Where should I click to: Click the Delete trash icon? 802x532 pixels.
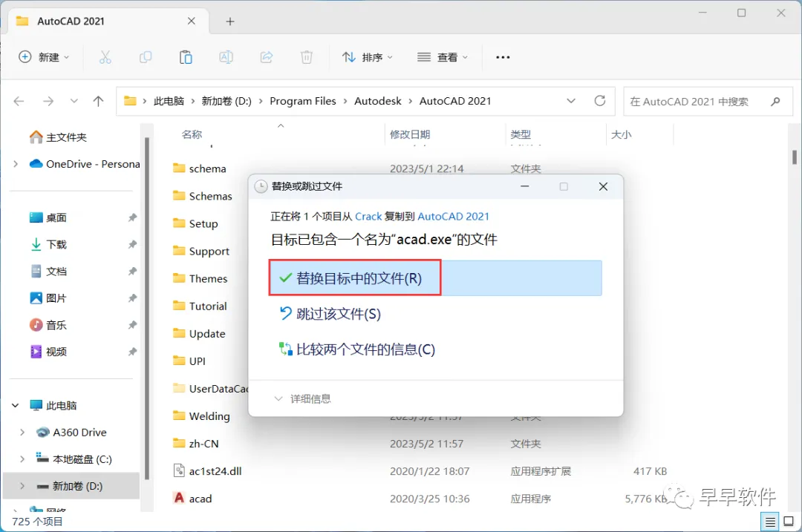click(307, 57)
